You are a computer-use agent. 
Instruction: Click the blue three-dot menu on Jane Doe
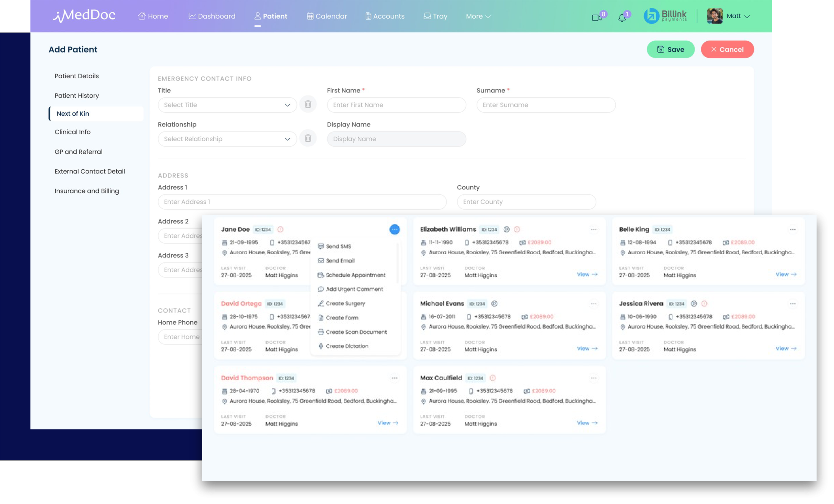click(x=394, y=229)
